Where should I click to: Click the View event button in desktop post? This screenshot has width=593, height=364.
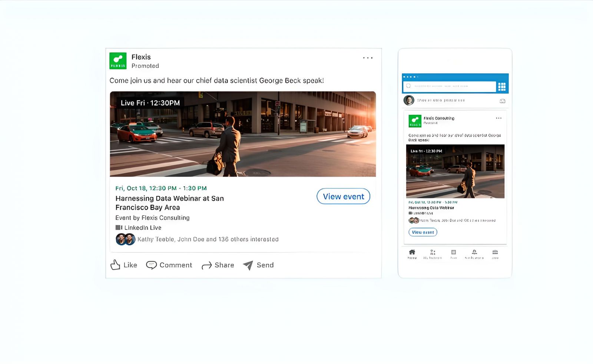[343, 196]
